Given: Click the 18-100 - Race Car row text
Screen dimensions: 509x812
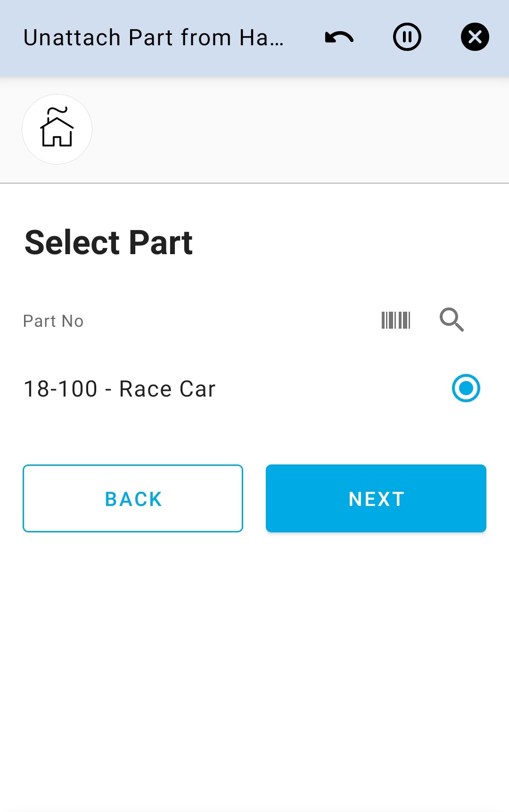Looking at the screenshot, I should pyautogui.click(x=120, y=389).
